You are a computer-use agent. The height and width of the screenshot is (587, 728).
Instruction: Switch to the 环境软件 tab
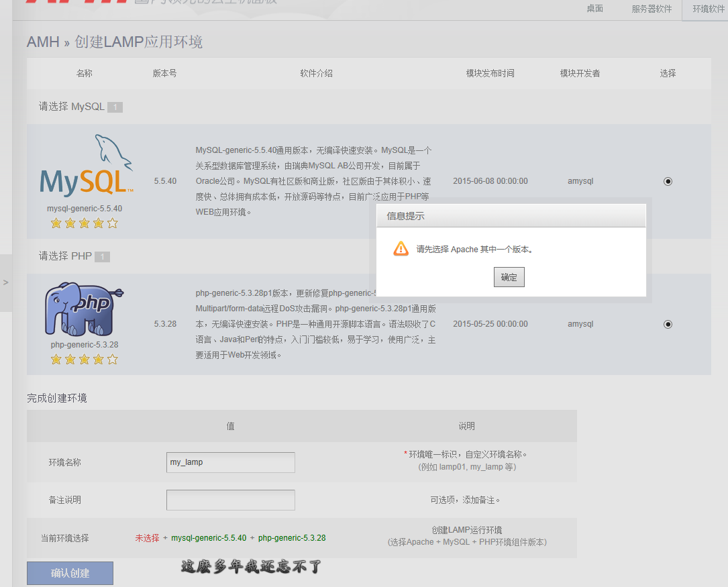(x=708, y=9)
